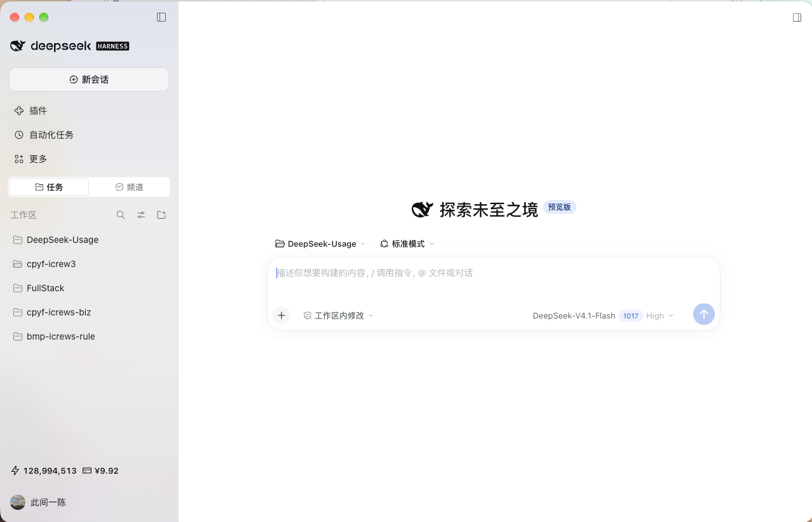Open the 插件 plugins page
The height and width of the screenshot is (522, 812).
point(89,111)
